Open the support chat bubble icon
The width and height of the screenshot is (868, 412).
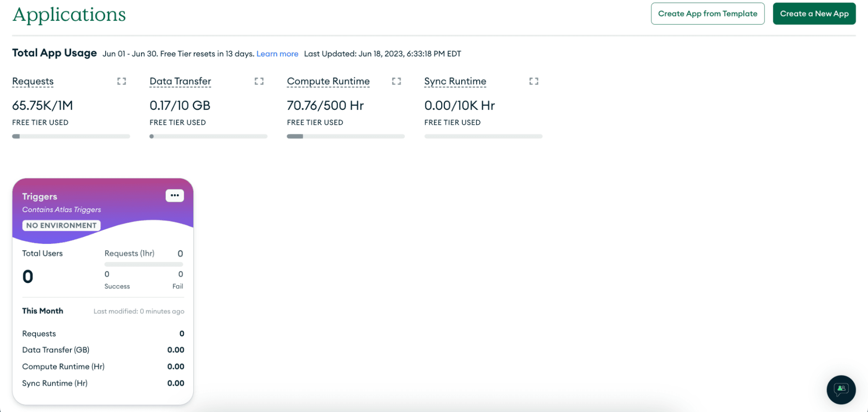[841, 389]
